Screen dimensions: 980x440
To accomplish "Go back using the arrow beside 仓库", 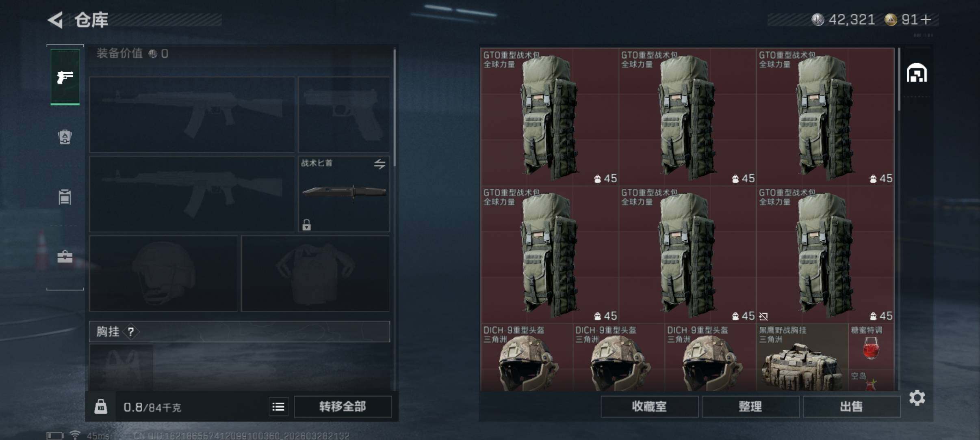I will [x=56, y=20].
